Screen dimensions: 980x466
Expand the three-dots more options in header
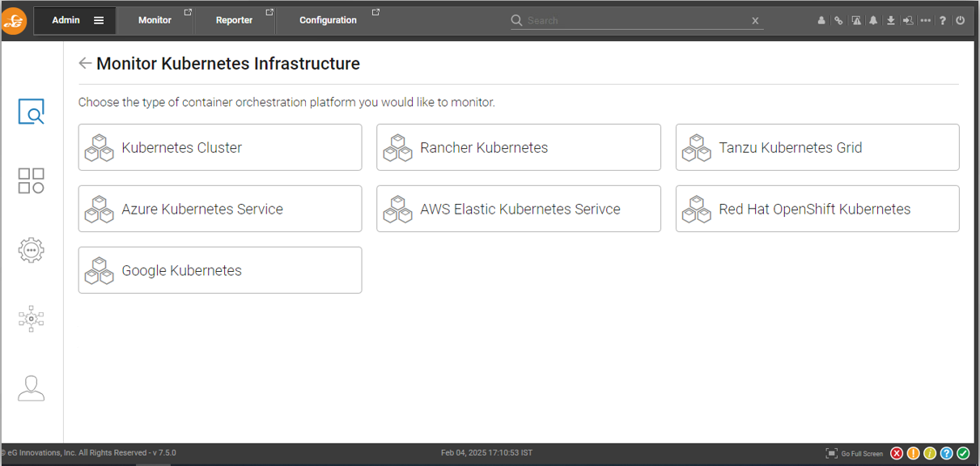(925, 21)
